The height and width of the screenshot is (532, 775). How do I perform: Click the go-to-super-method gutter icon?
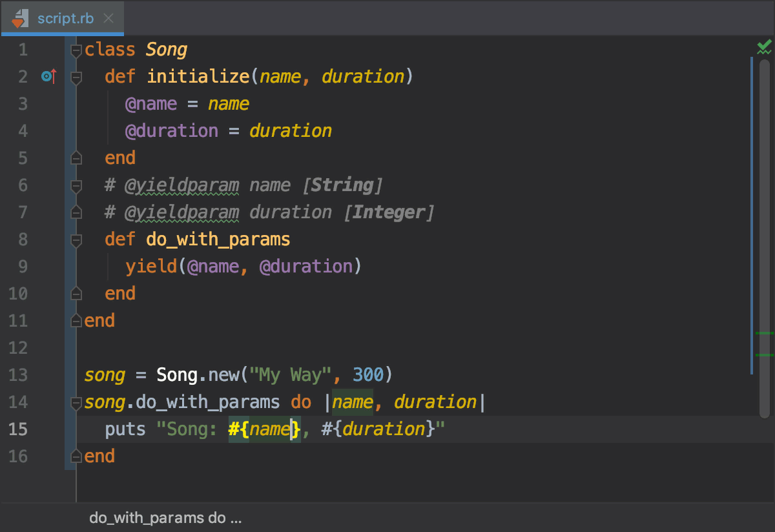point(47,76)
